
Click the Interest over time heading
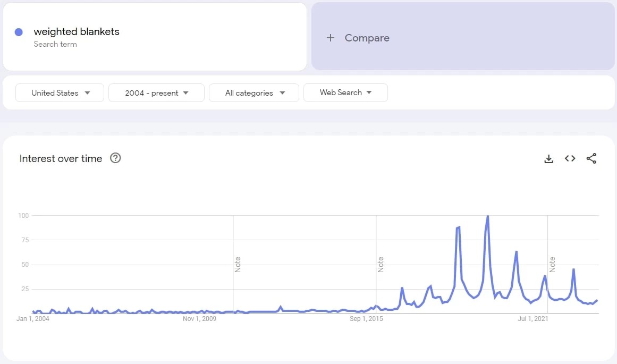click(61, 158)
